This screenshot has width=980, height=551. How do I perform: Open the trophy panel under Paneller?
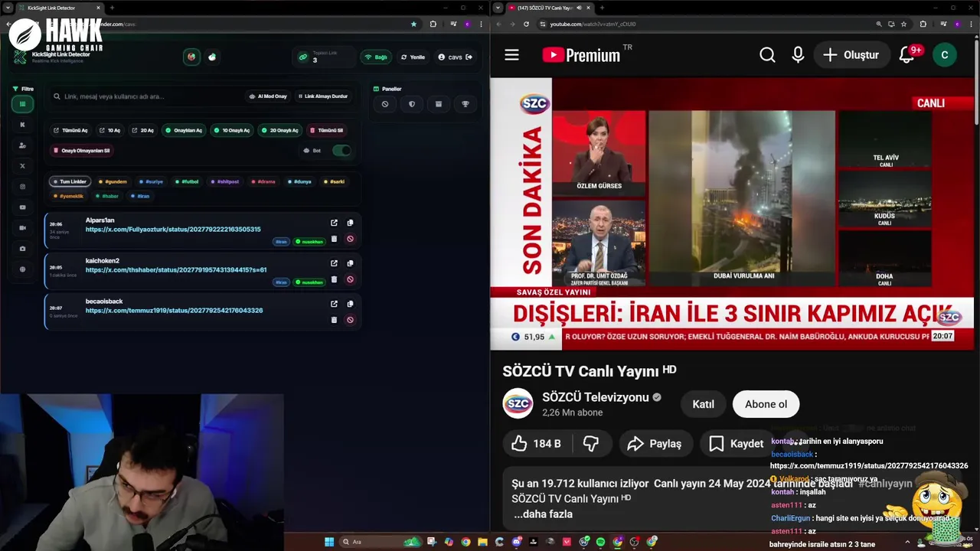(x=465, y=104)
